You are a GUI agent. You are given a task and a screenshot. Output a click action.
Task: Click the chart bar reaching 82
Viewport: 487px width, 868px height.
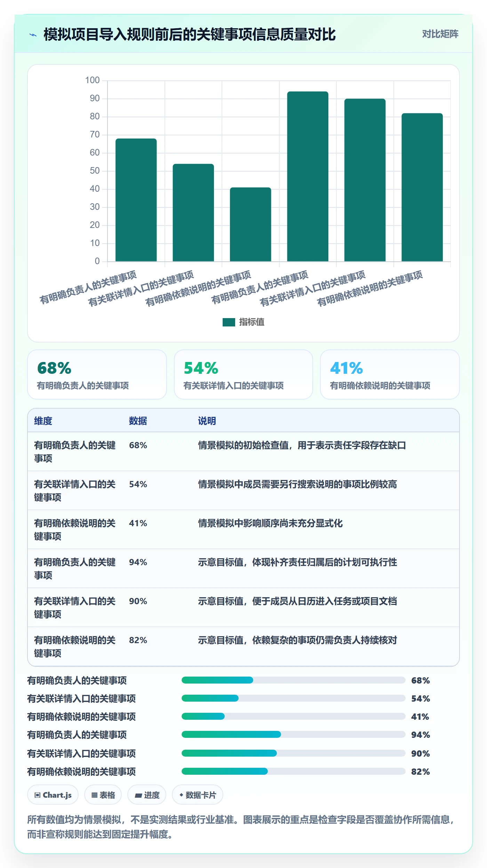[x=422, y=187]
